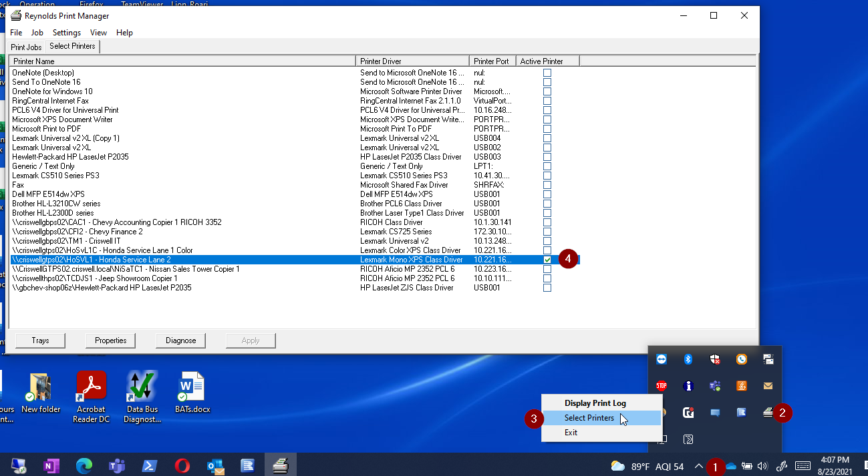Choose Display Print Log in context menu
The height and width of the screenshot is (476, 868).
coord(601,403)
